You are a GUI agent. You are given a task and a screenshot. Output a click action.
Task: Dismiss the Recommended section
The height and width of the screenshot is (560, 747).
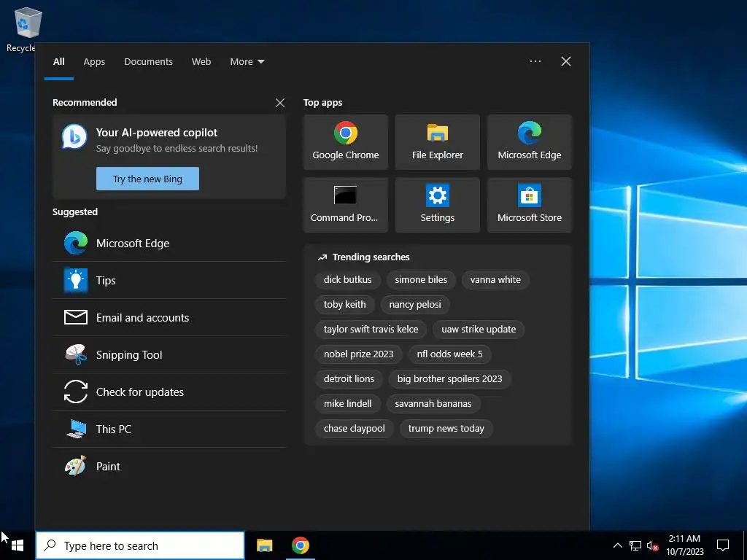pyautogui.click(x=280, y=102)
